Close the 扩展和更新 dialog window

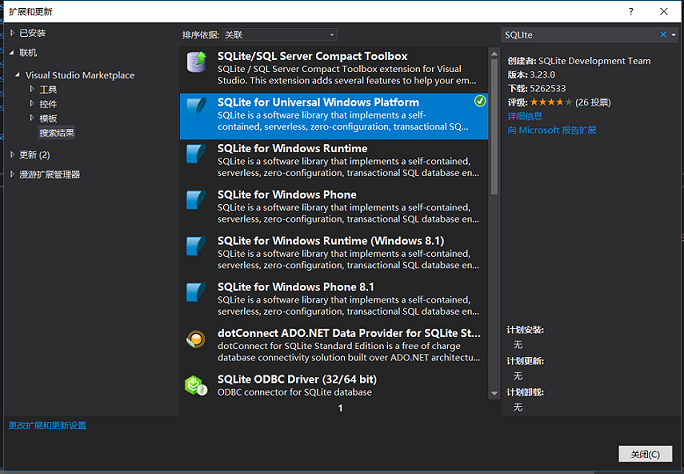click(663, 11)
